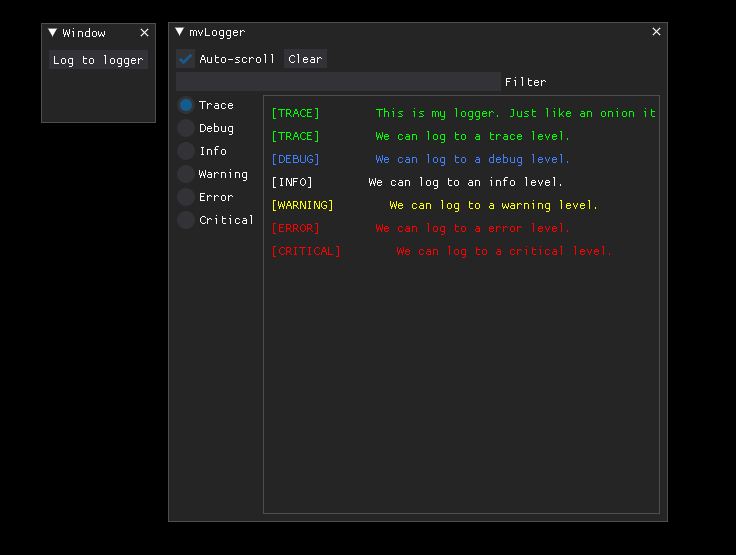This screenshot has width=736, height=555.
Task: Select the Error log level
Action: 186,197
